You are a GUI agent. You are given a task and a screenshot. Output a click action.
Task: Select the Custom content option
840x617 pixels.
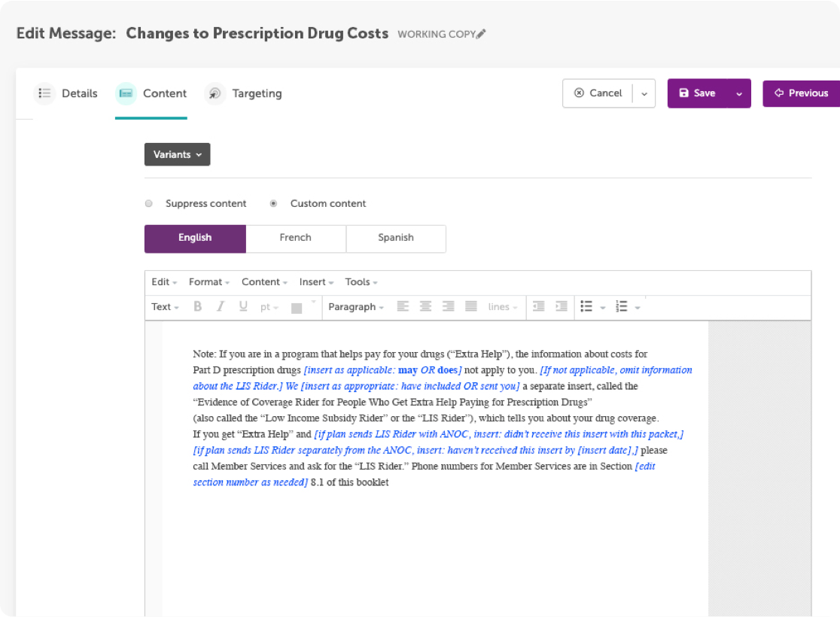[273, 204]
